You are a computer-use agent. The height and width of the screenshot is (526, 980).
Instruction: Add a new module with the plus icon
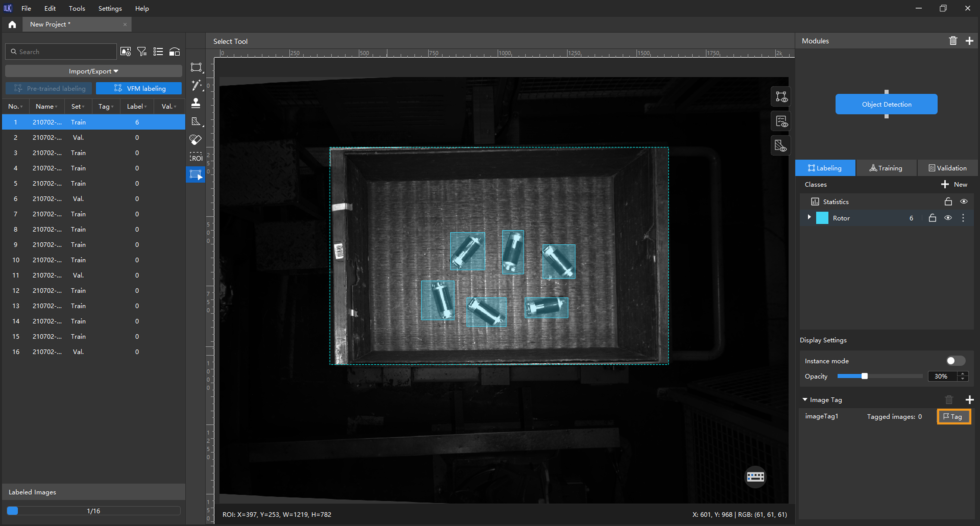point(969,41)
